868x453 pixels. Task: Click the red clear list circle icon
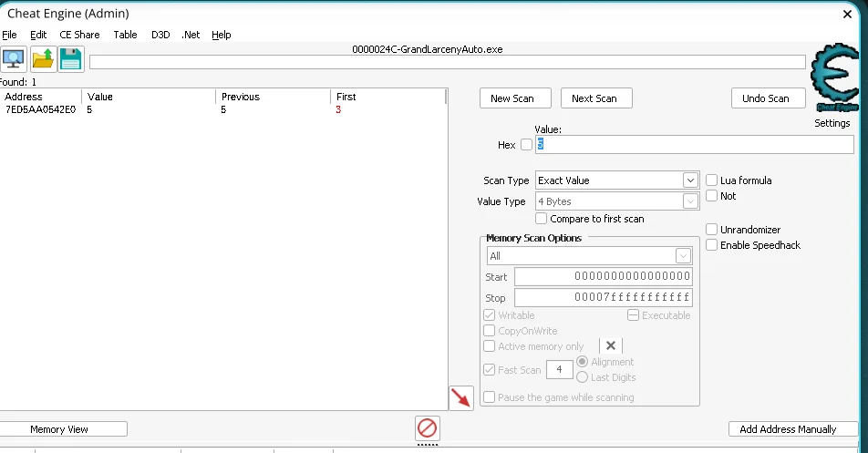coord(428,428)
